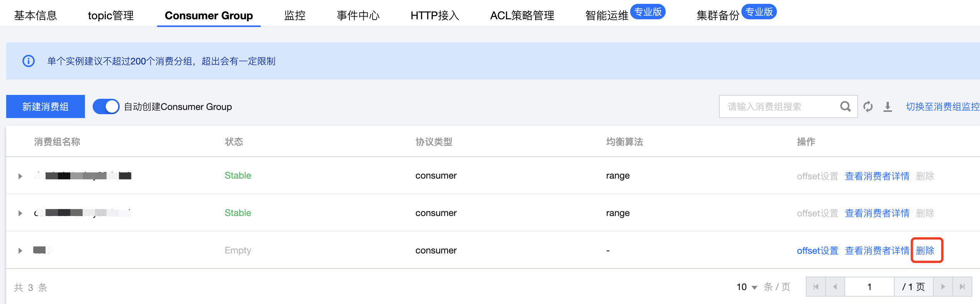The height and width of the screenshot is (304, 980).
Task: Go to the next page
Action: pos(943,287)
